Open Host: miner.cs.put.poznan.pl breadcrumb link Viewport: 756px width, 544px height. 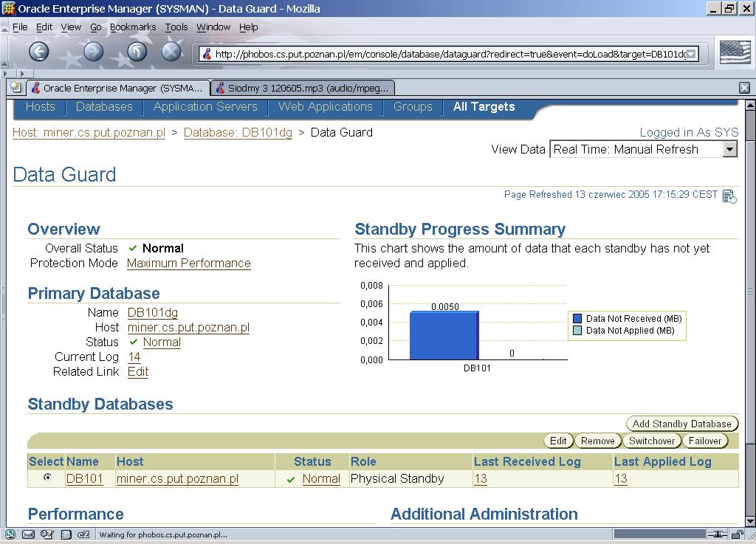coord(89,133)
